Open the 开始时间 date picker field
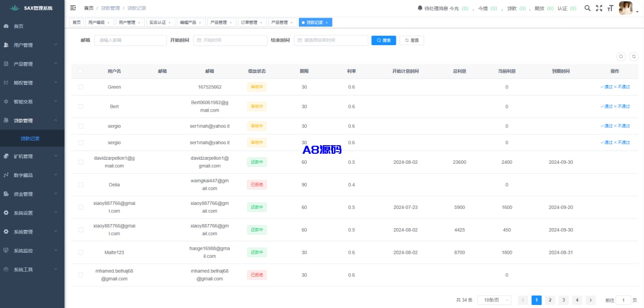The width and height of the screenshot is (644, 308). (230, 40)
